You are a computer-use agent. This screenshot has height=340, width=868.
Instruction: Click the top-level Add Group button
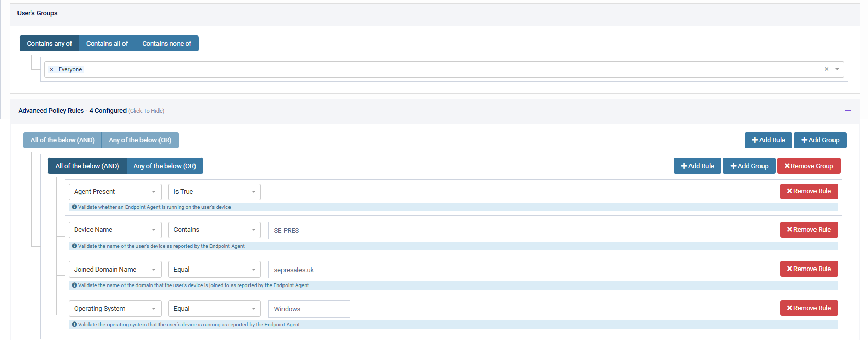[x=820, y=140]
